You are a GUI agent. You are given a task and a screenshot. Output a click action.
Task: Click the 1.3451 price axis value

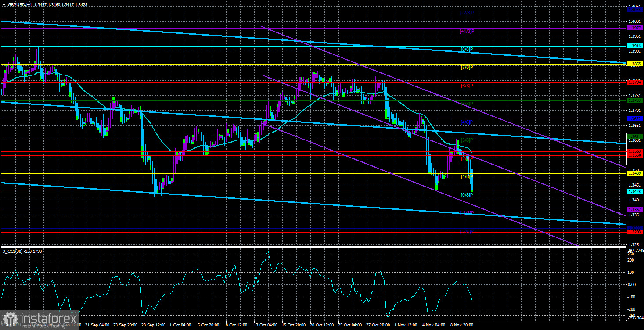(x=635, y=185)
